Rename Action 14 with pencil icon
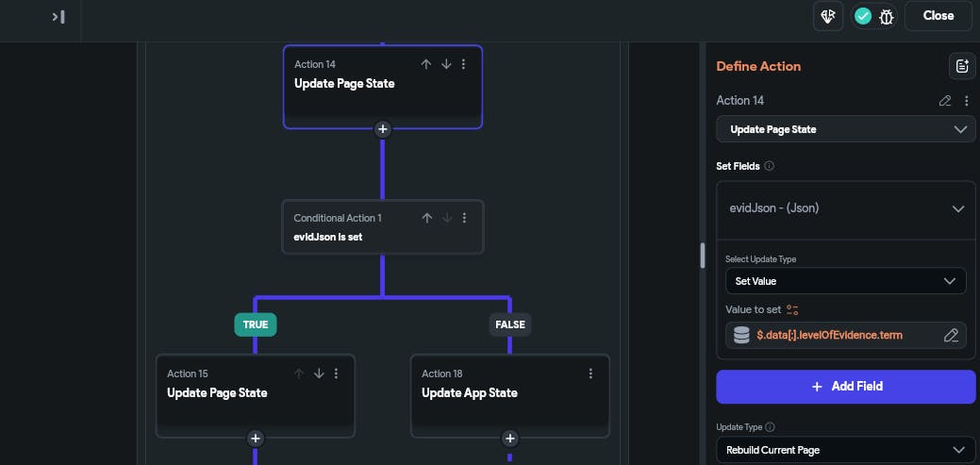 coord(945,101)
